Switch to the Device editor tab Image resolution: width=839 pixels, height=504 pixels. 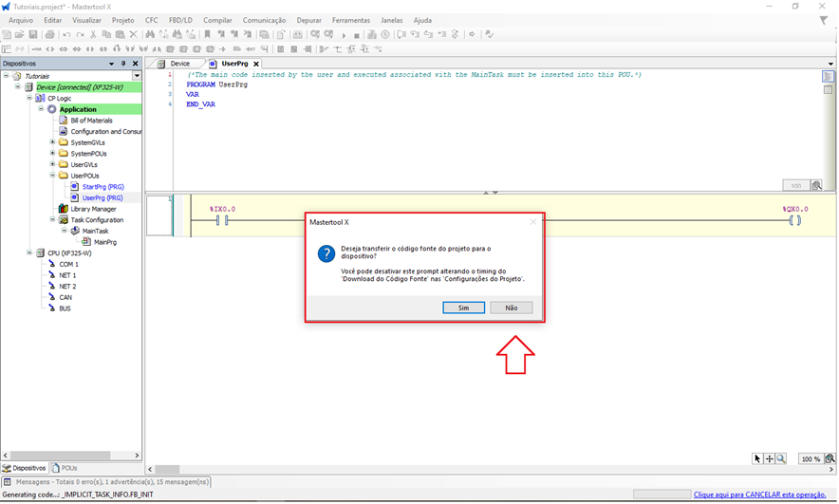[x=179, y=64]
